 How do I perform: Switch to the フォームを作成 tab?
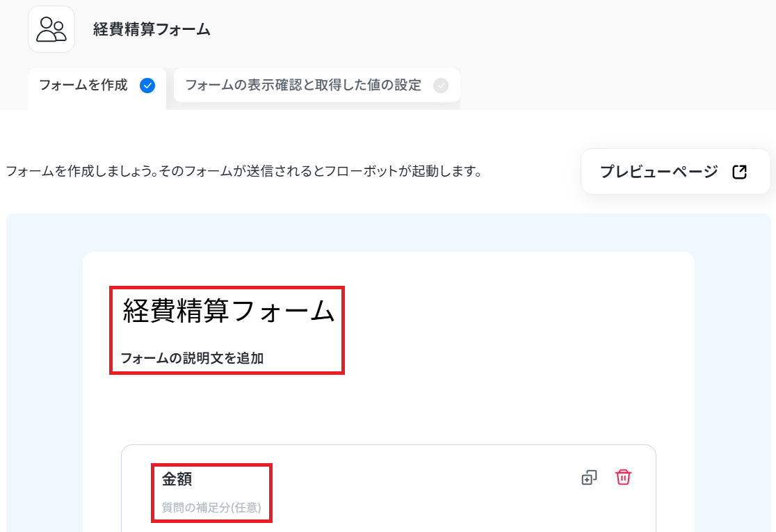[x=97, y=86]
